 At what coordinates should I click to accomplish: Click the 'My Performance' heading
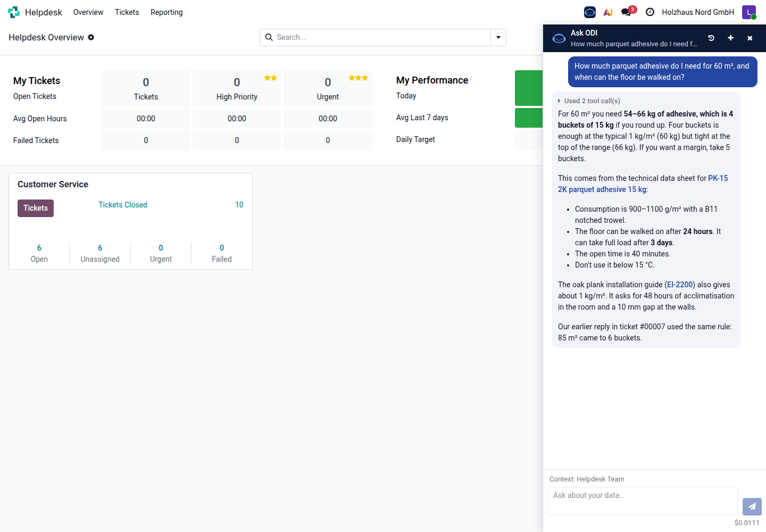432,80
